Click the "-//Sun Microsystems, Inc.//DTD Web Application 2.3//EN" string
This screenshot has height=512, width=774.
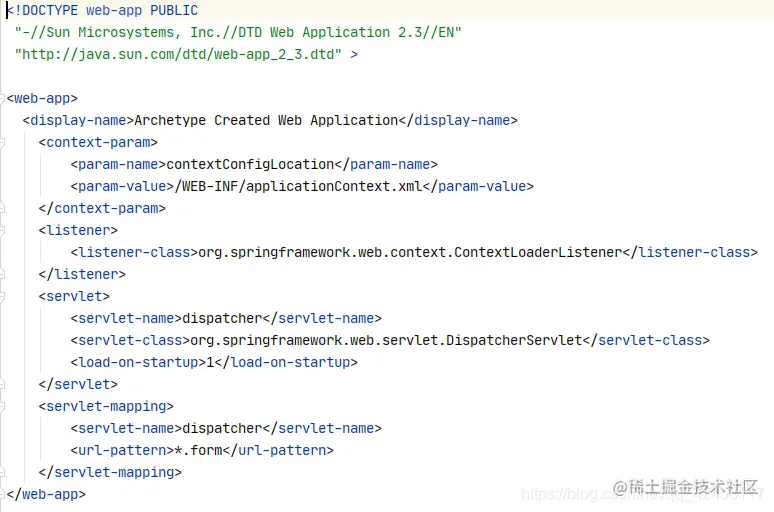(238, 33)
